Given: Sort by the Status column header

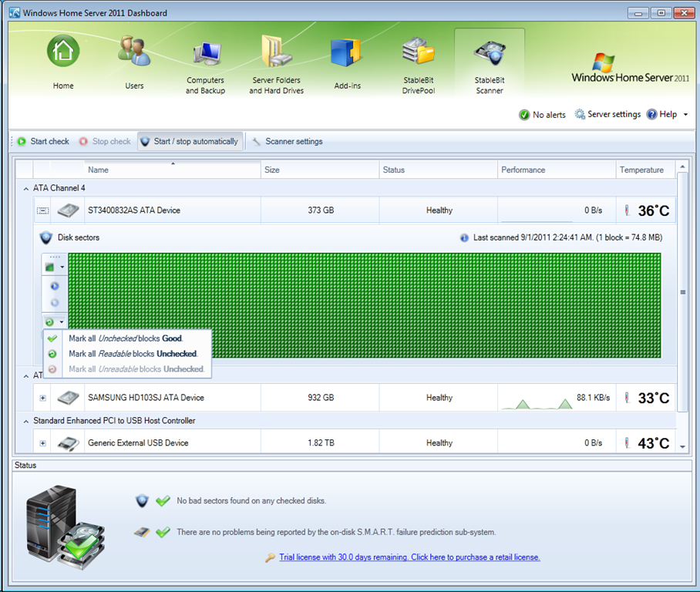Looking at the screenshot, I should [439, 170].
